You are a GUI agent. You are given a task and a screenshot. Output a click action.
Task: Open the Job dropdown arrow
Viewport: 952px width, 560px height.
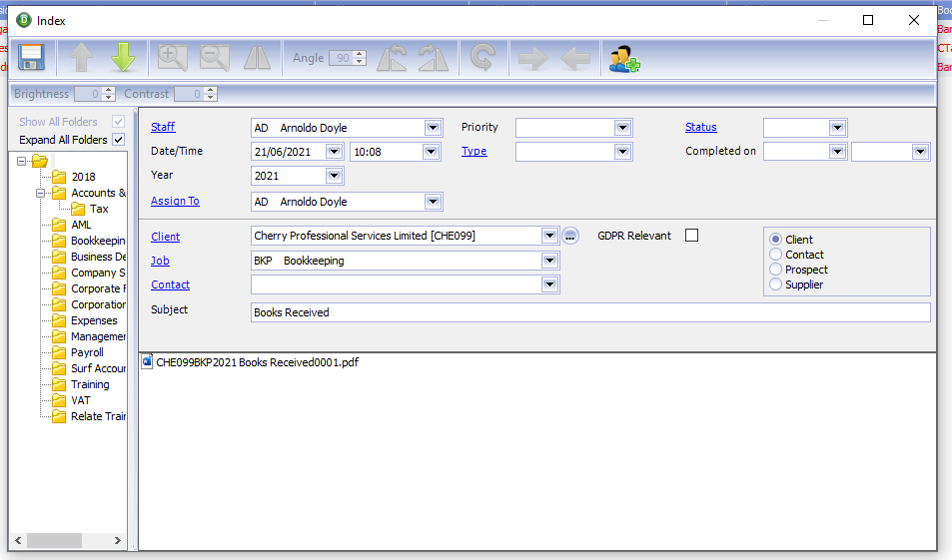pos(549,261)
